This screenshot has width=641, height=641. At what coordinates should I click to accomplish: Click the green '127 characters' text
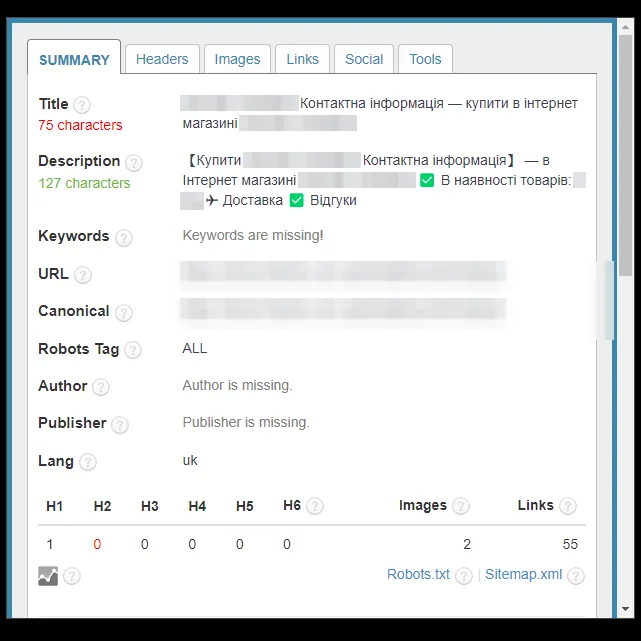[x=84, y=183]
